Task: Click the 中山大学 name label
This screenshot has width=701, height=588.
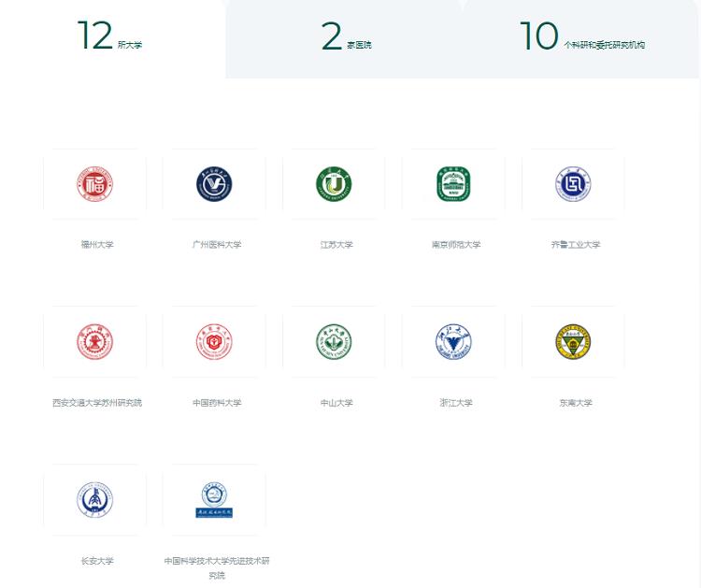Action: (336, 402)
